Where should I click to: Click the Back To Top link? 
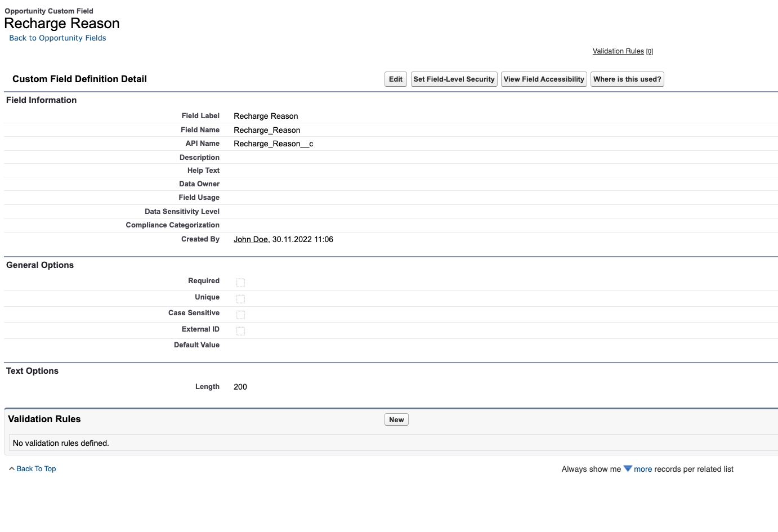click(x=36, y=469)
